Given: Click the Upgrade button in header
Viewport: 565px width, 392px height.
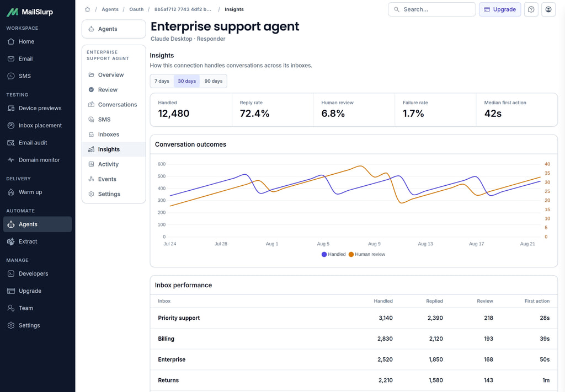Looking at the screenshot, I should click(500, 9).
